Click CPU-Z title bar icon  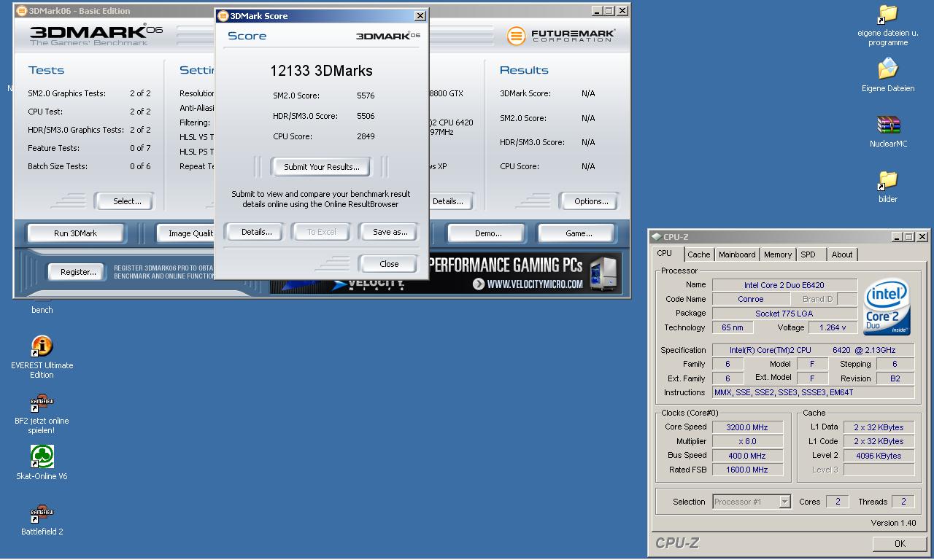(x=657, y=237)
